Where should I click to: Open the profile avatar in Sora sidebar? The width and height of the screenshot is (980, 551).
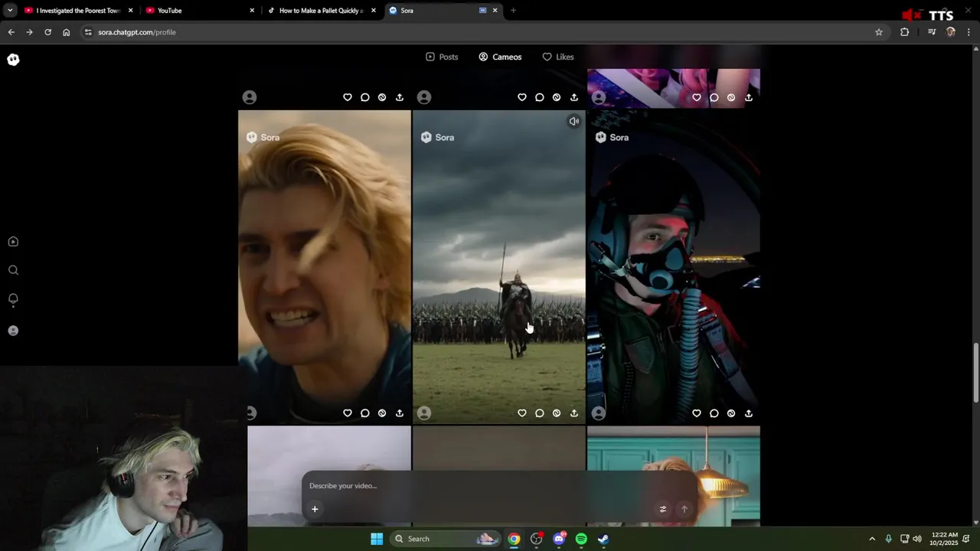coord(13,331)
